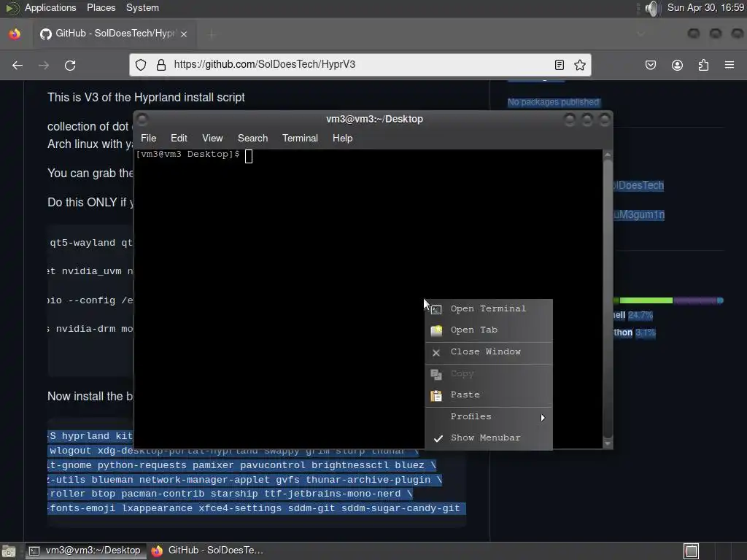Click the 3.1% language percentage

645,332
